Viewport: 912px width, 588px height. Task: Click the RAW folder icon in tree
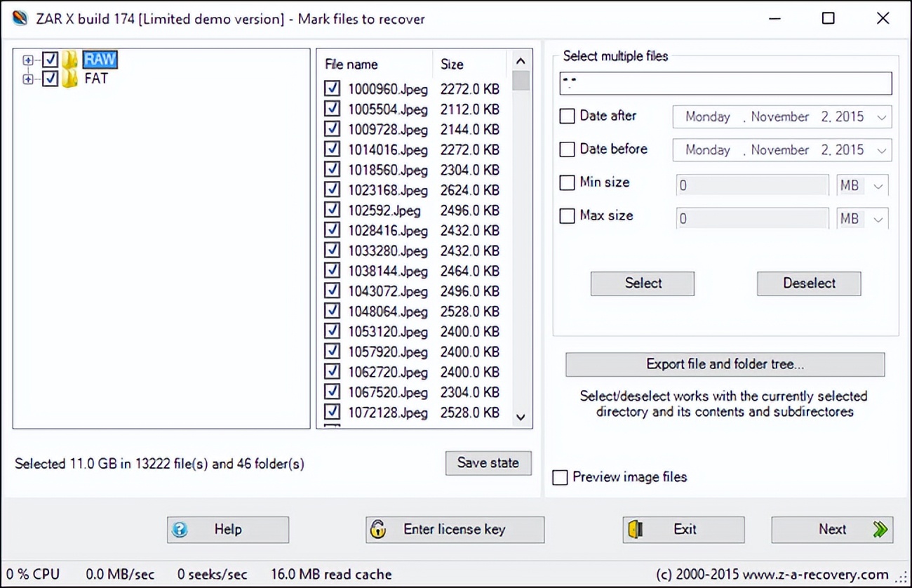[x=69, y=60]
